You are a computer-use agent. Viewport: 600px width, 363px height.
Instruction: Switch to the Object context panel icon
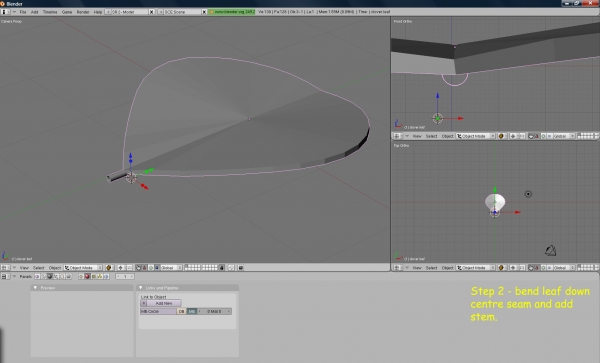pyautogui.click(x=56, y=276)
